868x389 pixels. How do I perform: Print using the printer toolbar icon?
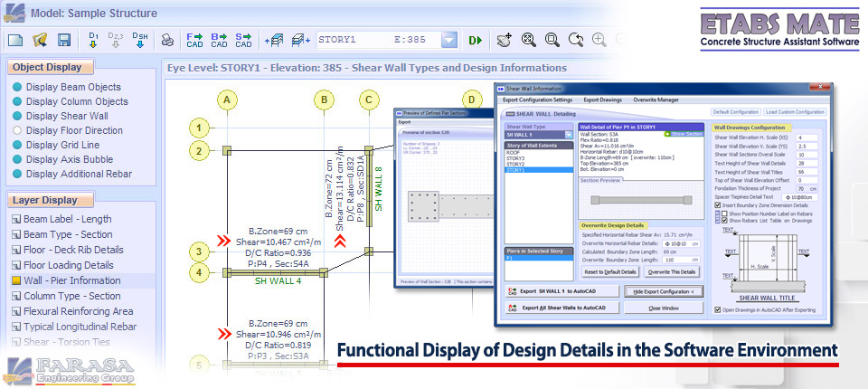coord(168,41)
